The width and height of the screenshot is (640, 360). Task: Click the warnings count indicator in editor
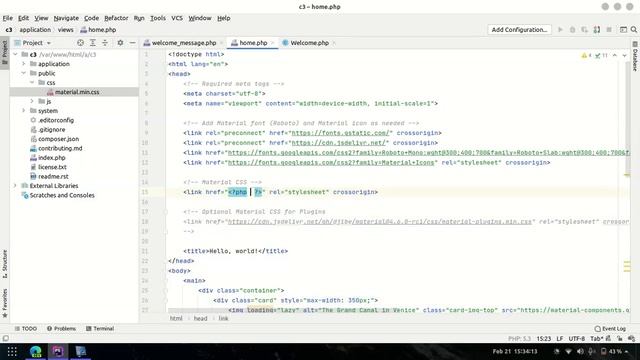(x=586, y=56)
